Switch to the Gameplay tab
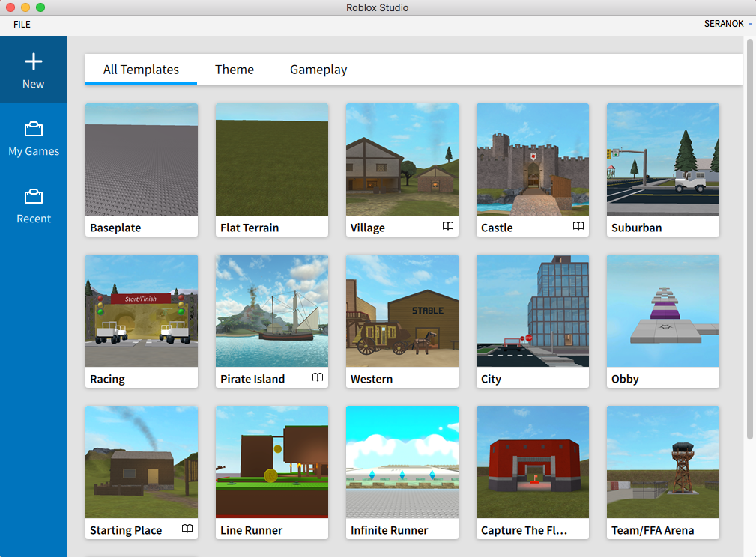756x557 pixels. (x=318, y=69)
